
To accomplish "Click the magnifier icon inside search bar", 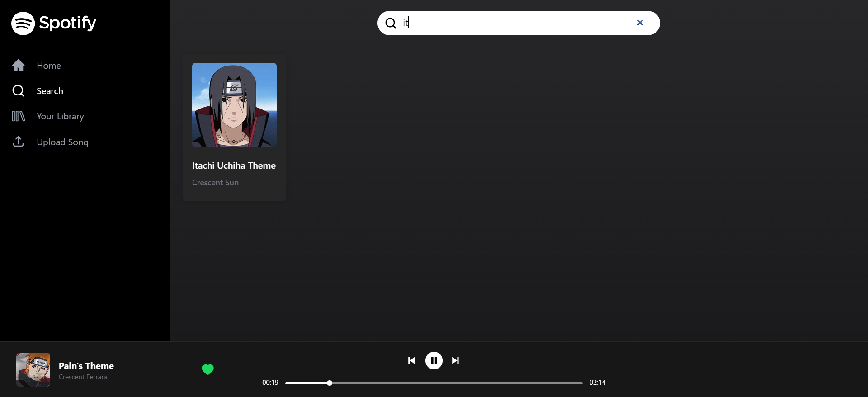I will pos(391,23).
